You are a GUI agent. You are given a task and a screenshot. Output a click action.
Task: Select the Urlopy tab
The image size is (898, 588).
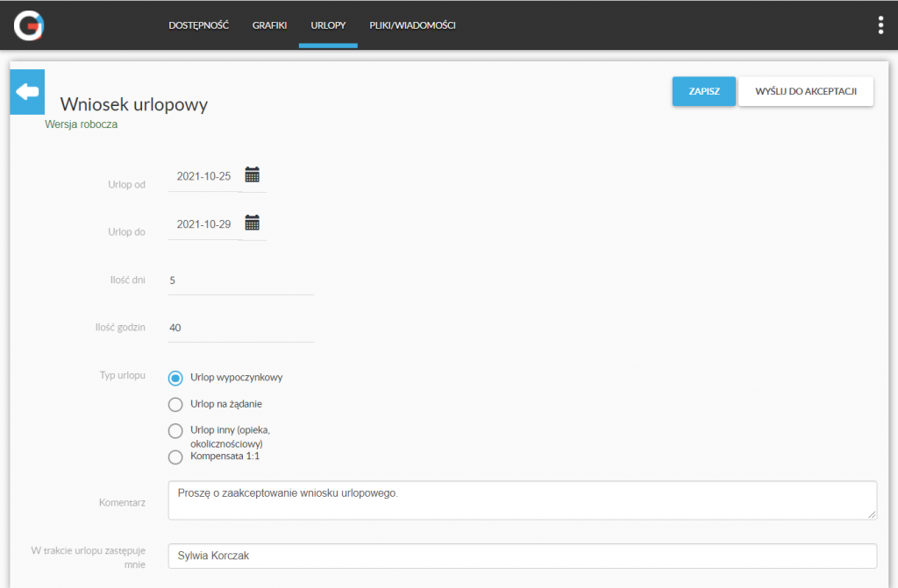tap(328, 25)
